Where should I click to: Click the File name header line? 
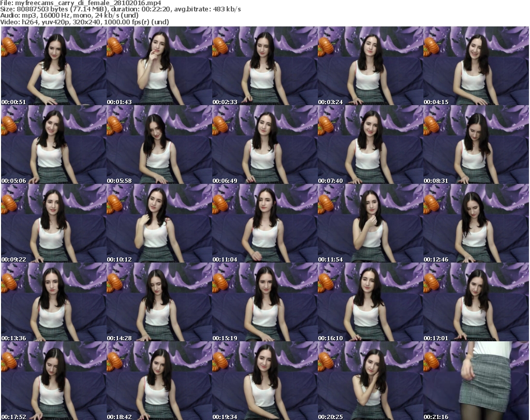click(81, 3)
